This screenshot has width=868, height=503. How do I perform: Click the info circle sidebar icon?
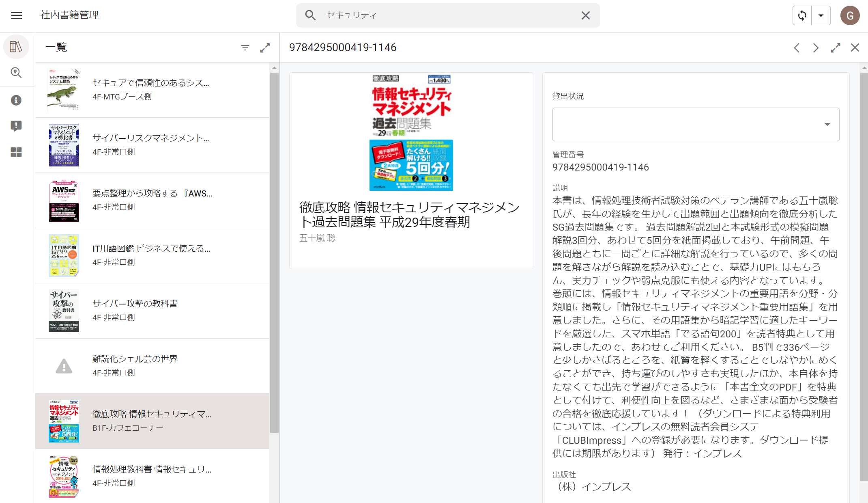coord(16,100)
